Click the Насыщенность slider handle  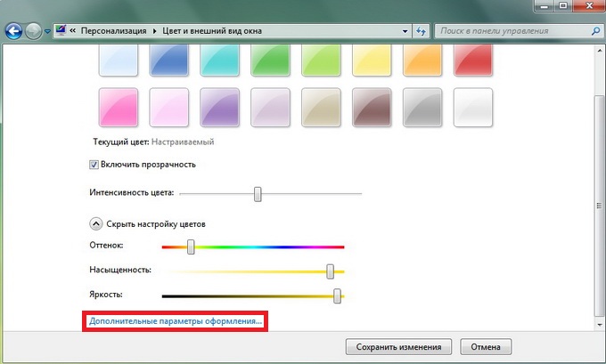coord(330,271)
